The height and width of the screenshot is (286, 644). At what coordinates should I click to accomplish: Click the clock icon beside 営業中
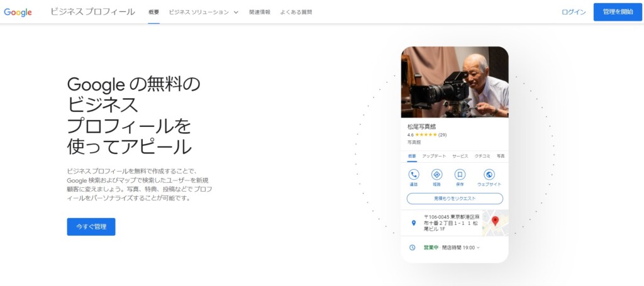coord(413,248)
